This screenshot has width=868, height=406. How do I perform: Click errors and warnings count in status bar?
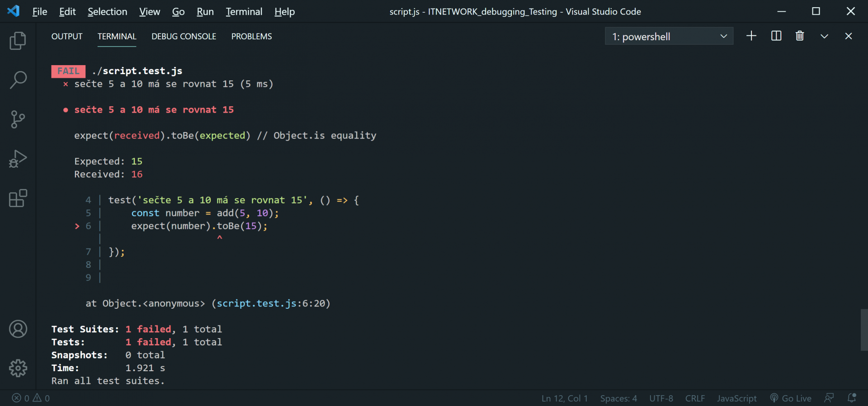click(x=31, y=398)
